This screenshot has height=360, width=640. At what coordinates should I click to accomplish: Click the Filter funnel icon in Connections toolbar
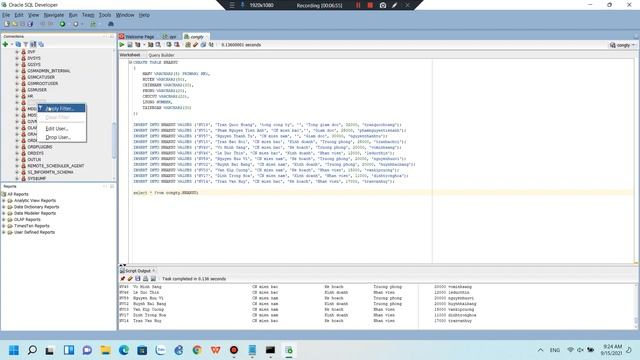point(26,44)
